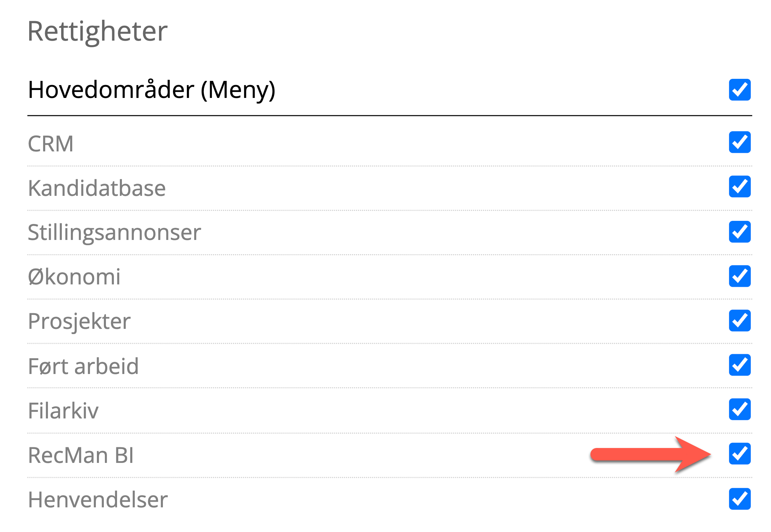Screen dimensions: 771x532
Task: Select the Henvendelser row label
Action: pyautogui.click(x=98, y=500)
